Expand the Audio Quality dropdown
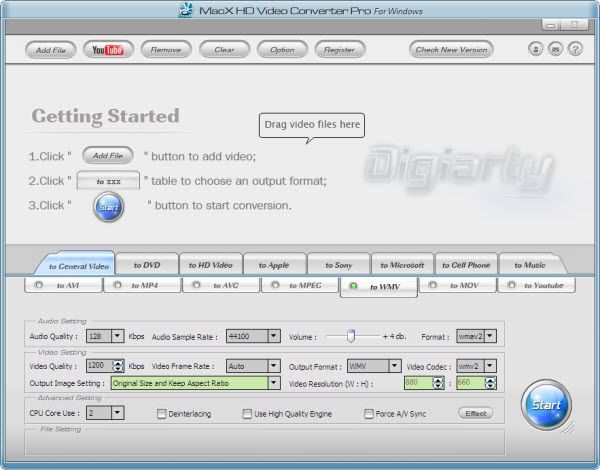600x470 pixels. 118,337
